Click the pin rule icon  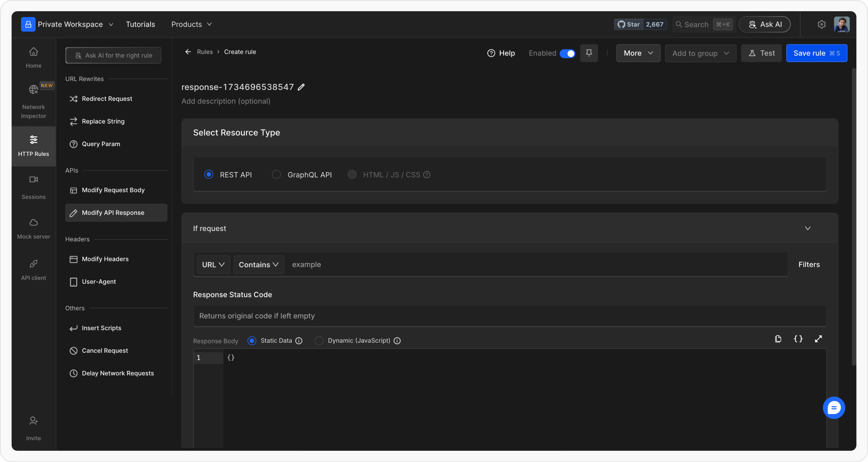pos(589,53)
